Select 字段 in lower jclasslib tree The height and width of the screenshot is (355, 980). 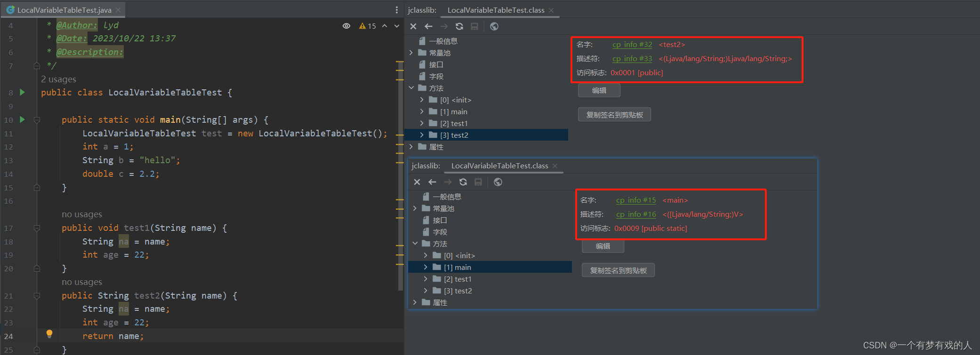click(x=440, y=232)
